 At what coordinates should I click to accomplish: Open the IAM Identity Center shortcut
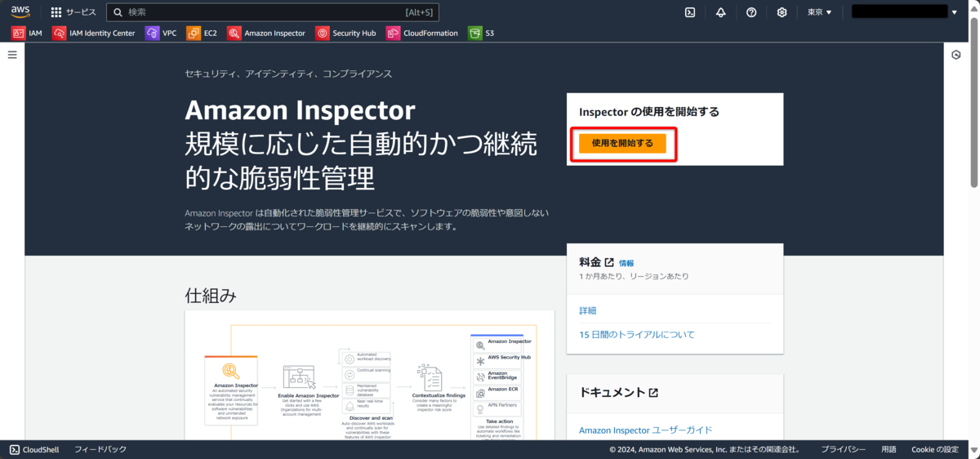[x=94, y=33]
